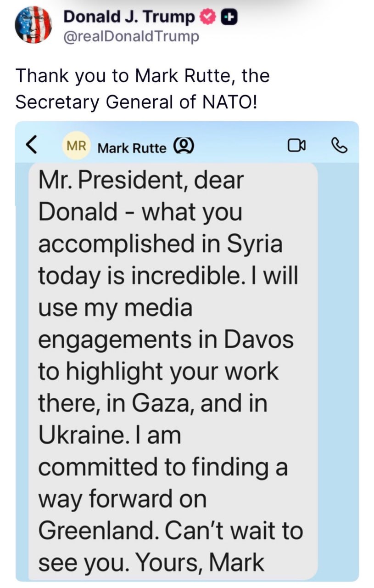Open Donald J. Trump's profile picture
The height and width of the screenshot is (588, 374).
[x=33, y=25]
